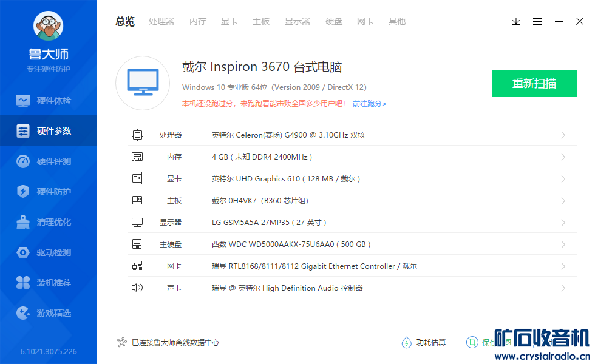
Task: Click the data center connection status icon
Action: [x=122, y=342]
